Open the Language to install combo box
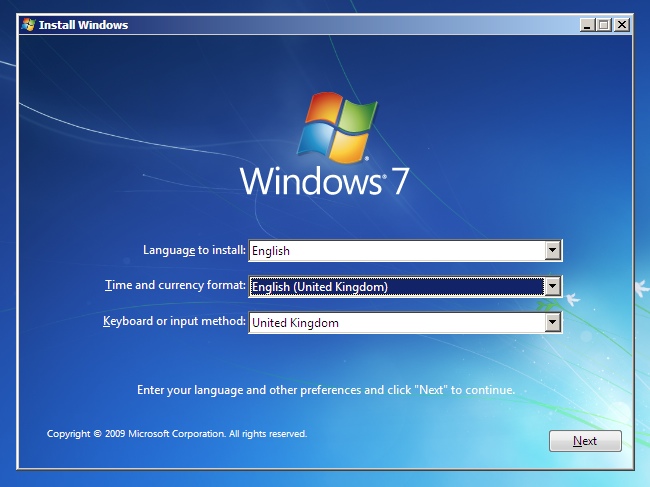The width and height of the screenshot is (650, 487). tap(405, 250)
